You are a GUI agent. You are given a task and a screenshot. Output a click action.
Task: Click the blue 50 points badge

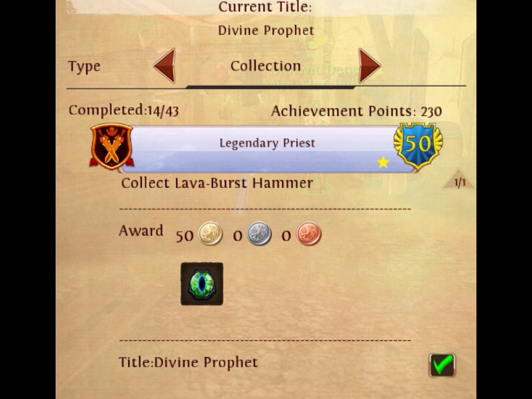pos(418,146)
